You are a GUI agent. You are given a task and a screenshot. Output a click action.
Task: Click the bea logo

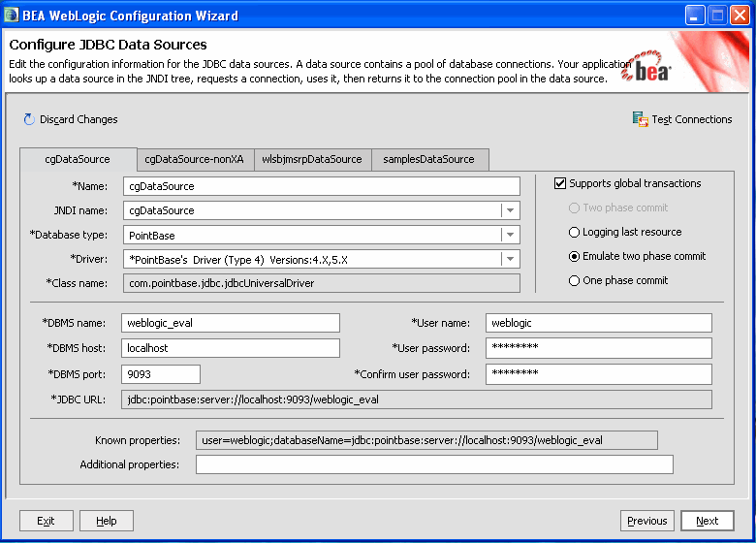coord(646,68)
